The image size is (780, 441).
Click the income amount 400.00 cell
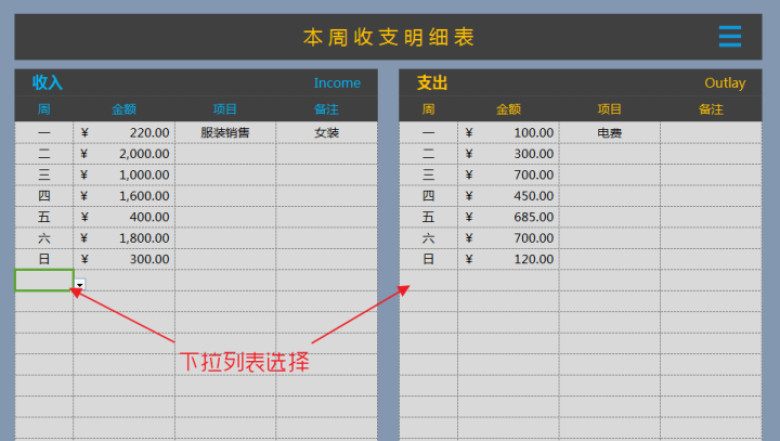point(124,217)
